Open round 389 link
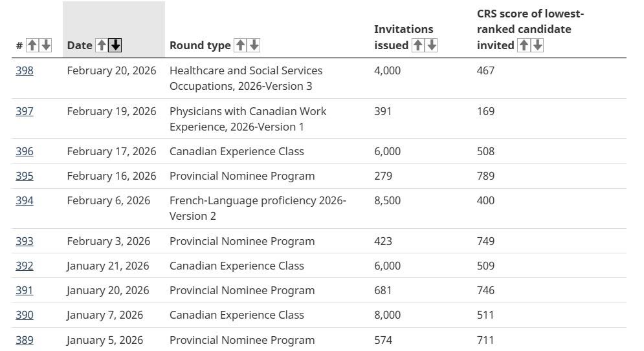This screenshot has height=351, width=644. (24, 340)
